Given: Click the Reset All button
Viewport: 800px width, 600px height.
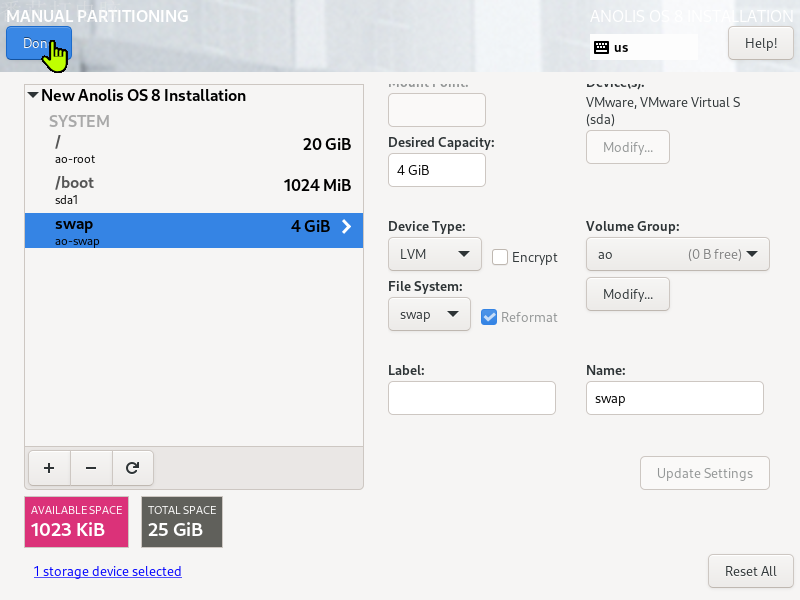Looking at the screenshot, I should pyautogui.click(x=751, y=571).
